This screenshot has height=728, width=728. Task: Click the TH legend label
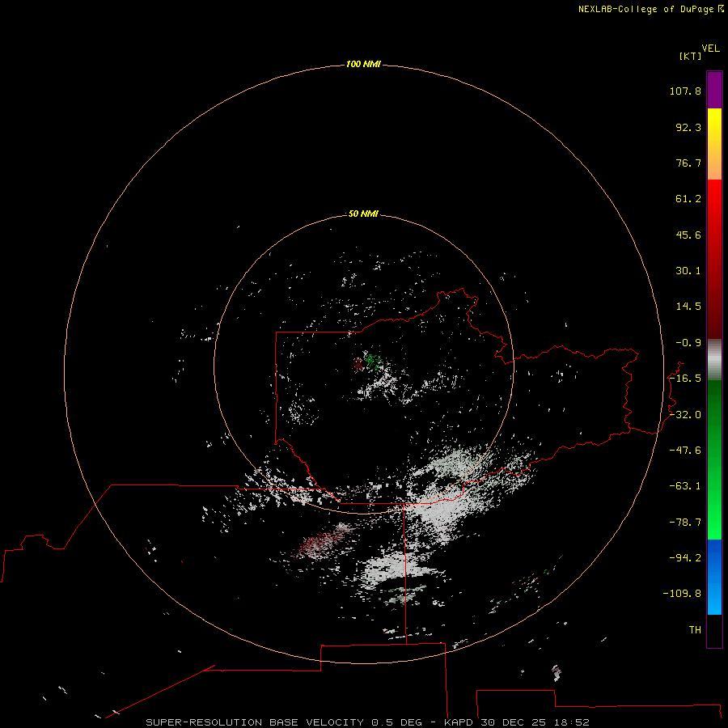click(x=695, y=630)
